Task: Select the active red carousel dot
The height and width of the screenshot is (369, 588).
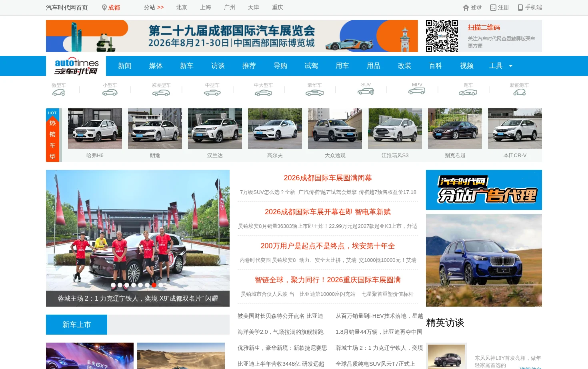Action: (154, 285)
